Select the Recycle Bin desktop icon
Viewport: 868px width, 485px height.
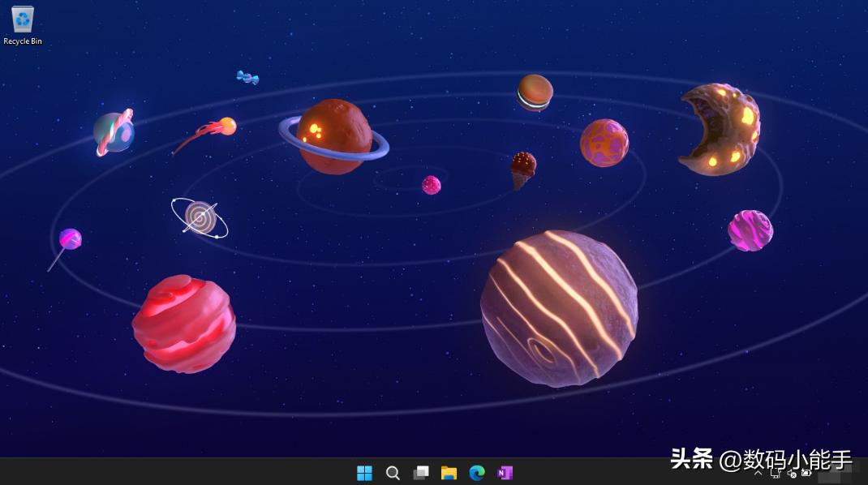pos(22,20)
